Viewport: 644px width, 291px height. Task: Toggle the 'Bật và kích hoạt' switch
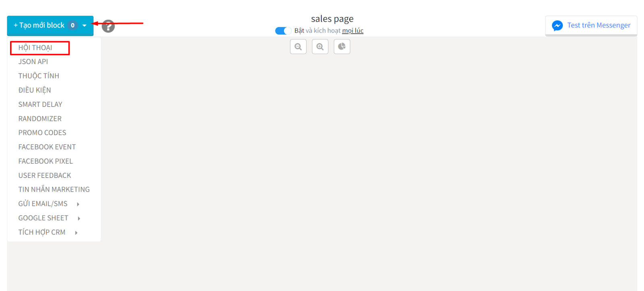click(283, 31)
